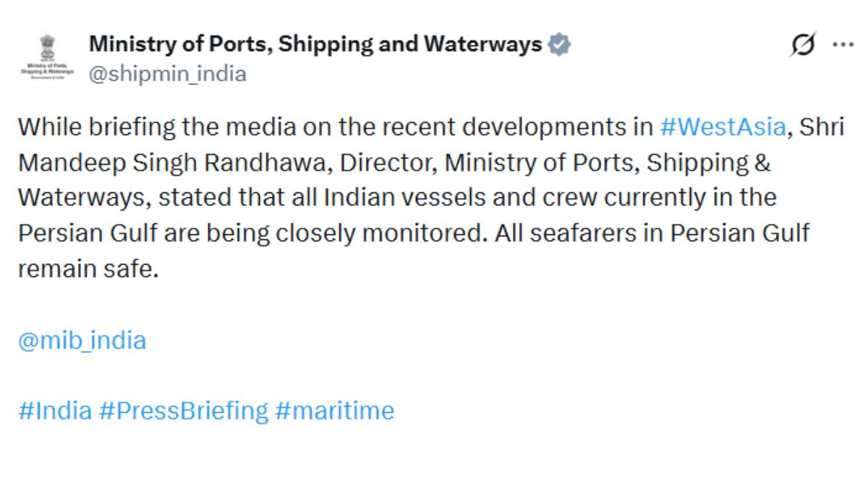Open the #WestAsia hashtag
The image size is (868, 488).
click(x=723, y=127)
